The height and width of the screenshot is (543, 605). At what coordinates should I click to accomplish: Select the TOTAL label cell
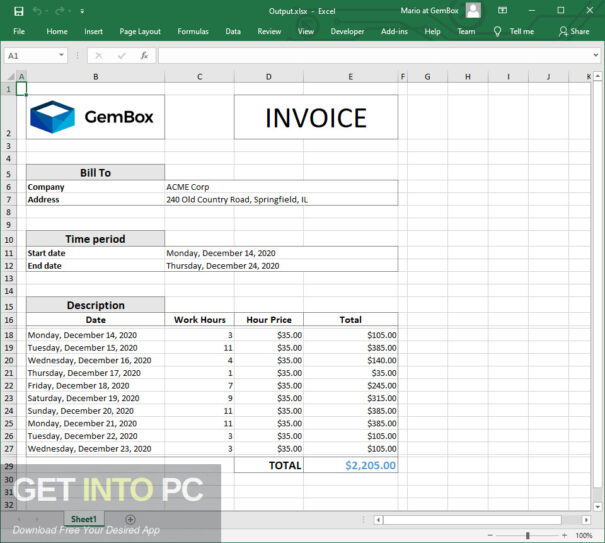pyautogui.click(x=269, y=465)
